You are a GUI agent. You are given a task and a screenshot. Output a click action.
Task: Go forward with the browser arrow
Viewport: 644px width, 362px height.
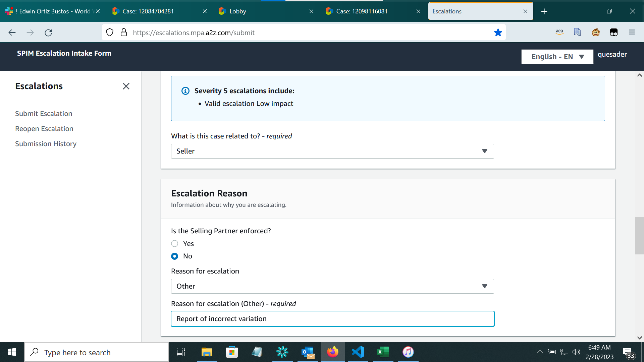tap(30, 33)
